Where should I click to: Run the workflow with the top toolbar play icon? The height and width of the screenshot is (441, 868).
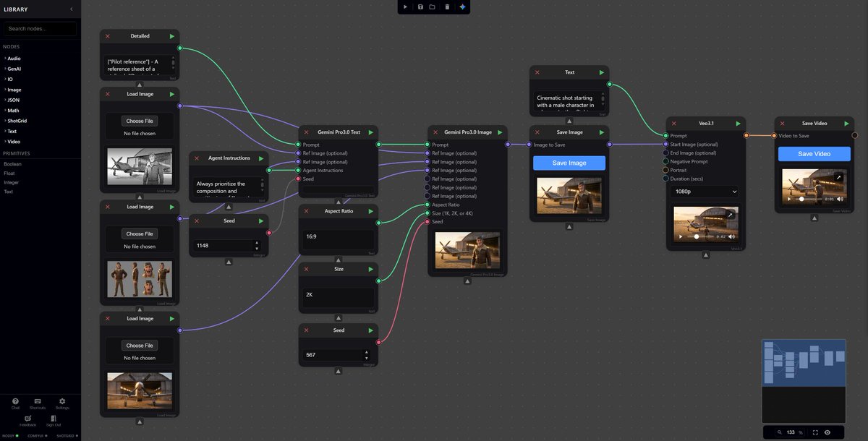point(406,7)
